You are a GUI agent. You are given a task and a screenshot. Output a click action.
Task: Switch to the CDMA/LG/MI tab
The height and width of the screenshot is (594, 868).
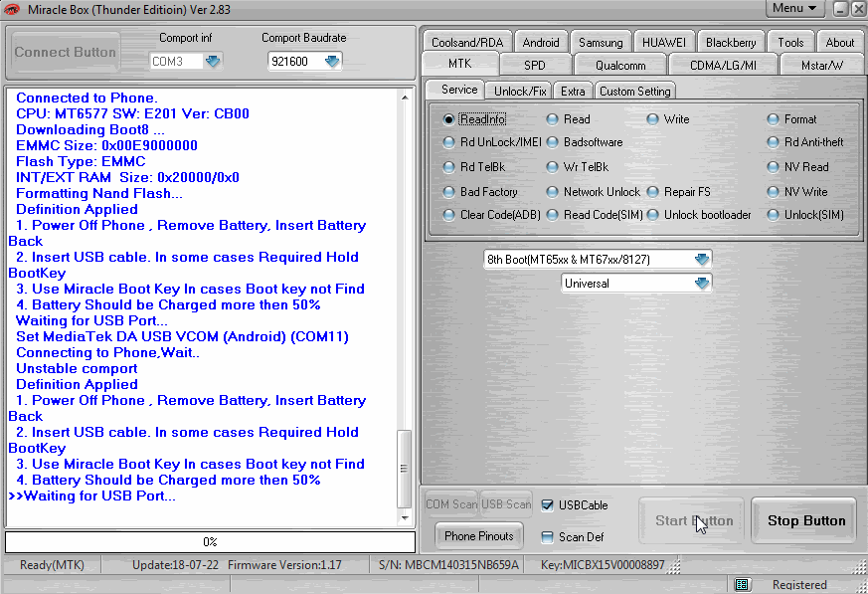[x=723, y=65]
